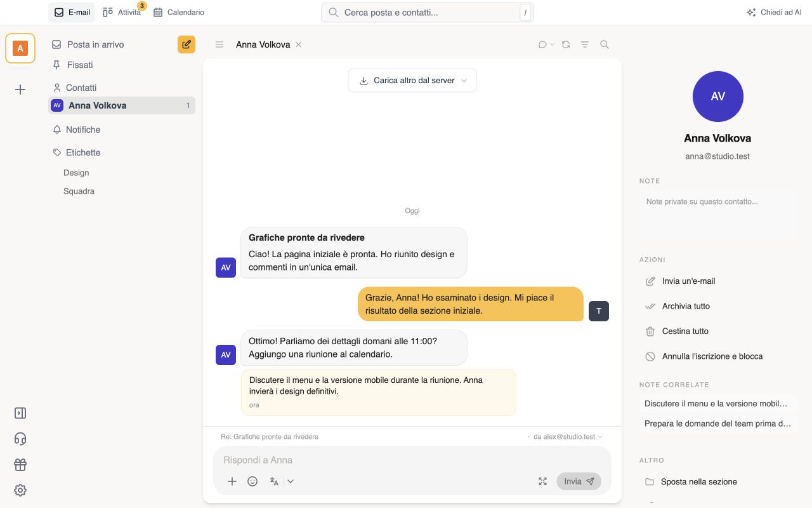Open related note Prepara le domande del team

coord(718,424)
